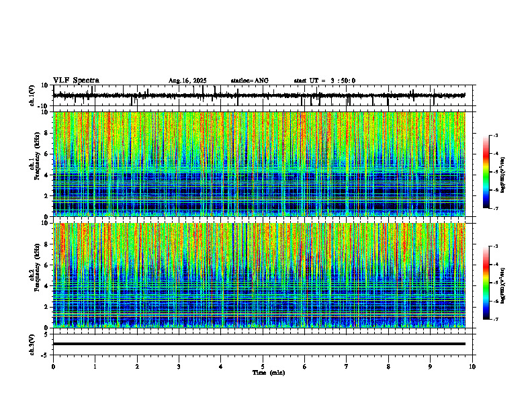Click the time axis tick label 4
Image resolution: width=532 pixels, height=411 pixels.
point(221,367)
